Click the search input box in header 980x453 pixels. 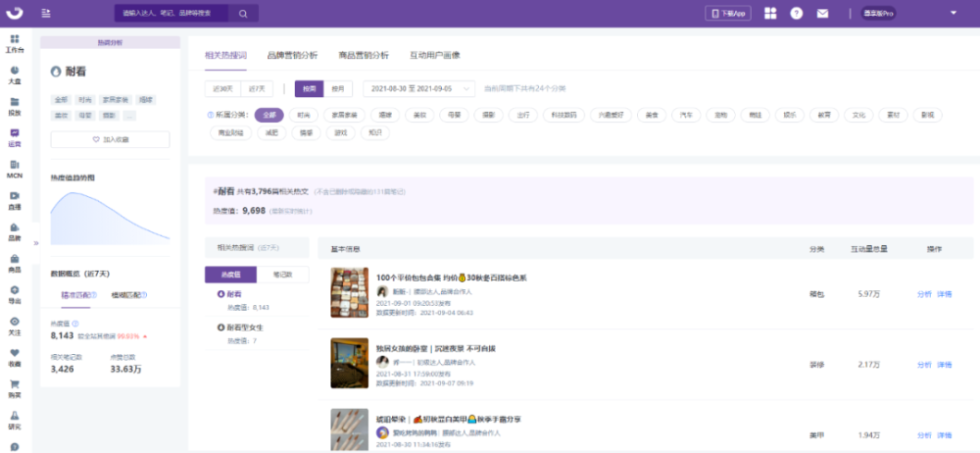(x=171, y=14)
